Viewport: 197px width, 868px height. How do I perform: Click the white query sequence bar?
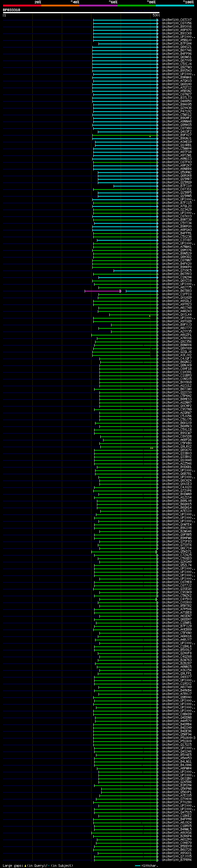coord(81,12)
